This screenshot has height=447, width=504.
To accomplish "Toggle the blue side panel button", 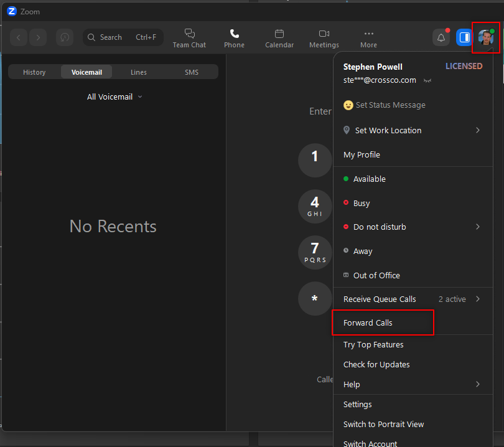I will coord(464,37).
